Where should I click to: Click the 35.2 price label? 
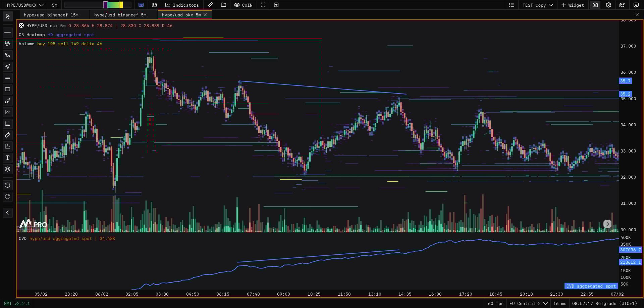[625, 94]
